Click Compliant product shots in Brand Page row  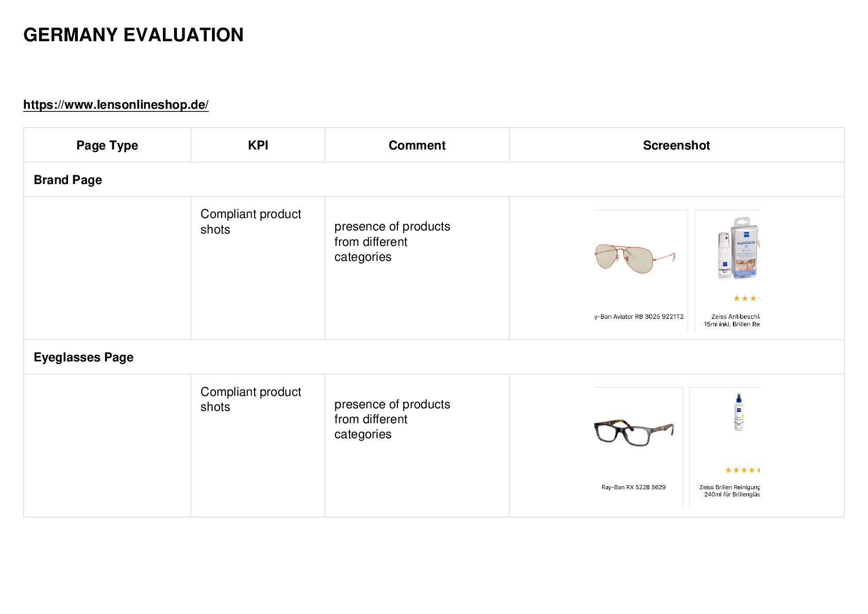[x=251, y=222]
